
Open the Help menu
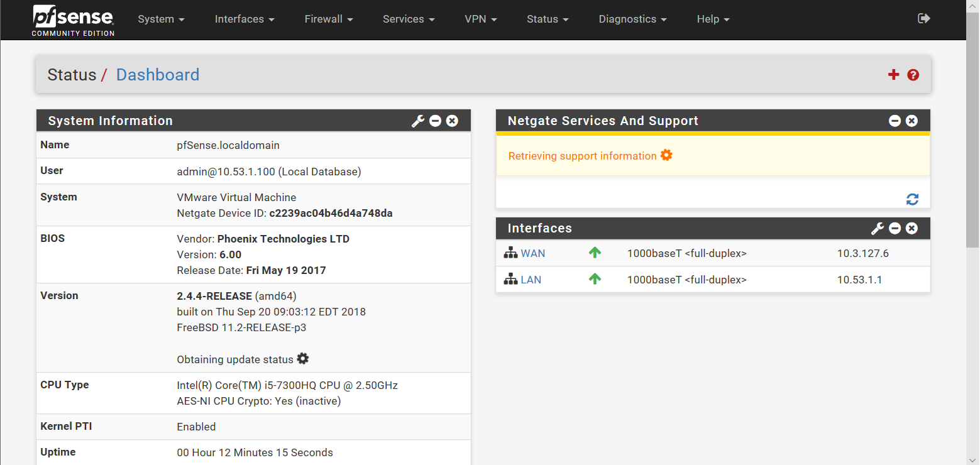pyautogui.click(x=712, y=19)
